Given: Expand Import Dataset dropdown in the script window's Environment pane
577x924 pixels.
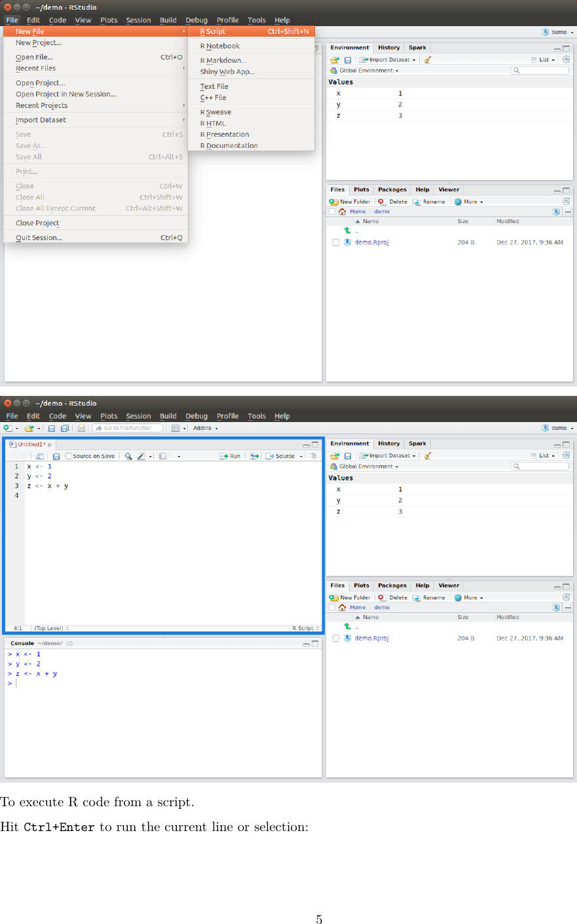Looking at the screenshot, I should (x=387, y=455).
